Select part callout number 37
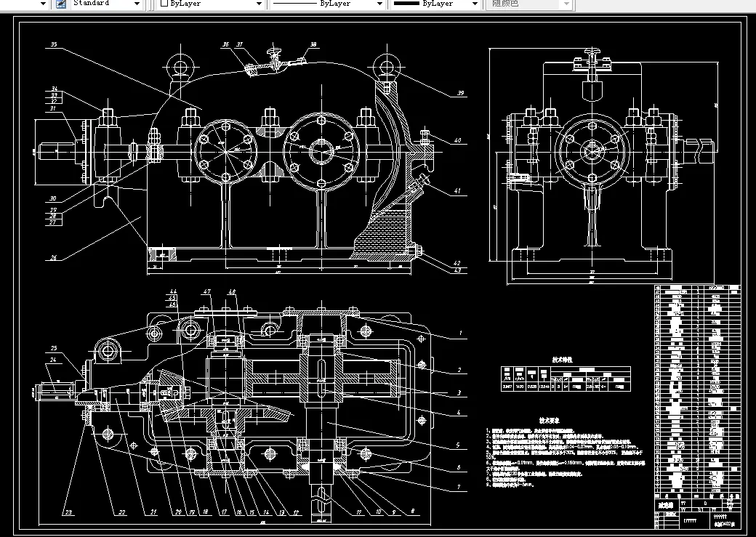 [239, 44]
